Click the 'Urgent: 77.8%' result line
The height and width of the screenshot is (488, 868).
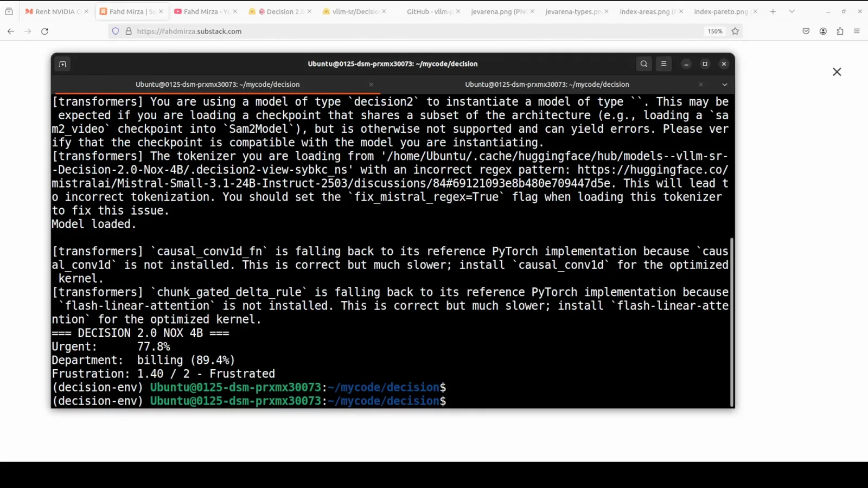111,346
